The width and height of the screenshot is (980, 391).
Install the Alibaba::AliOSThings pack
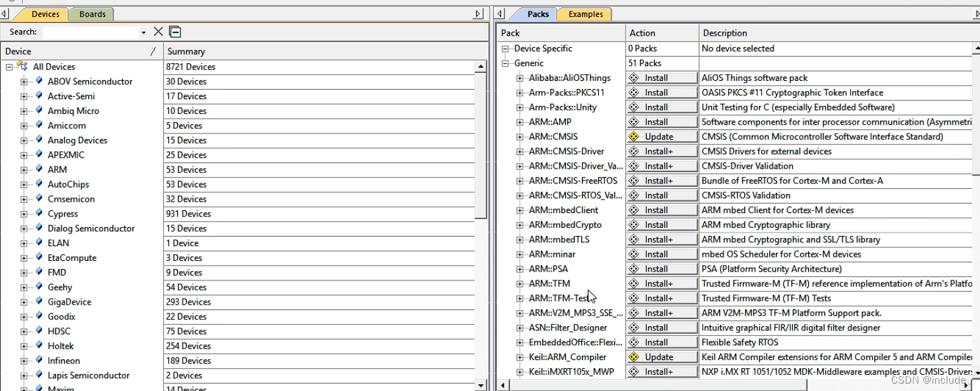[662, 78]
